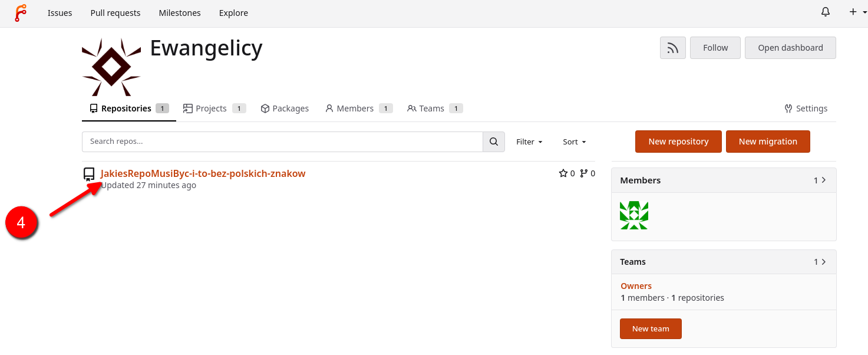Expand the Members panel chevron

point(824,180)
